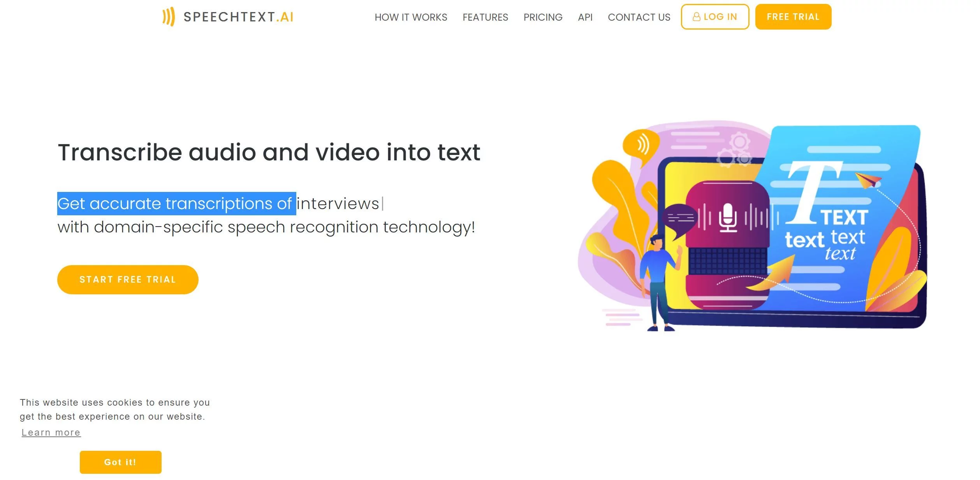Select the FEATURES navigation menu item

coord(486,17)
